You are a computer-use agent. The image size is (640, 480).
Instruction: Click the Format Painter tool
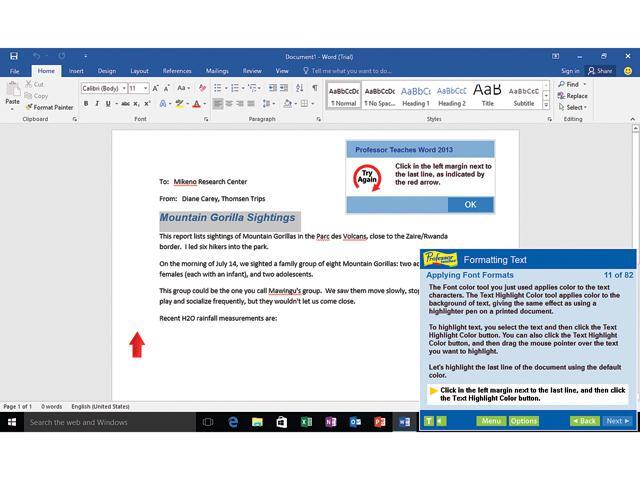pos(48,107)
